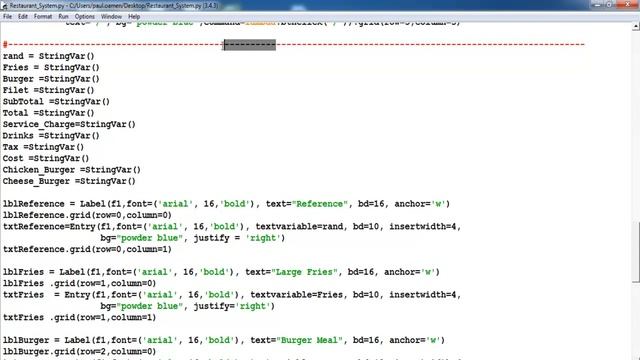
Task: Click the line 'Cost =StringVar()'
Action: [46, 159]
